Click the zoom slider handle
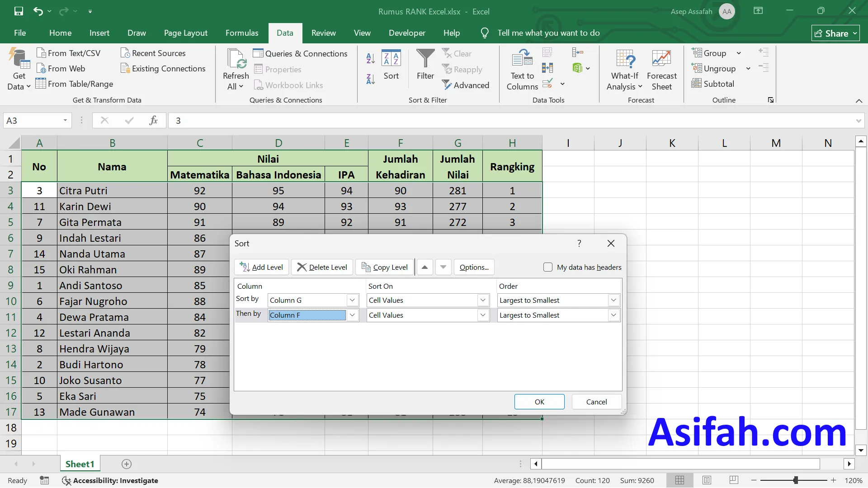The height and width of the screenshot is (488, 868). [796, 480]
